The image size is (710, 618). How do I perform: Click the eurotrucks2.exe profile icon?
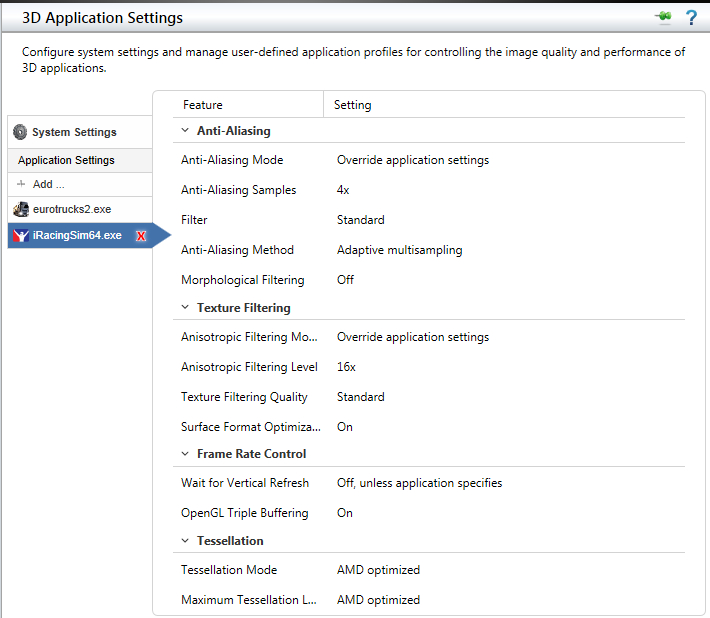pos(20,210)
